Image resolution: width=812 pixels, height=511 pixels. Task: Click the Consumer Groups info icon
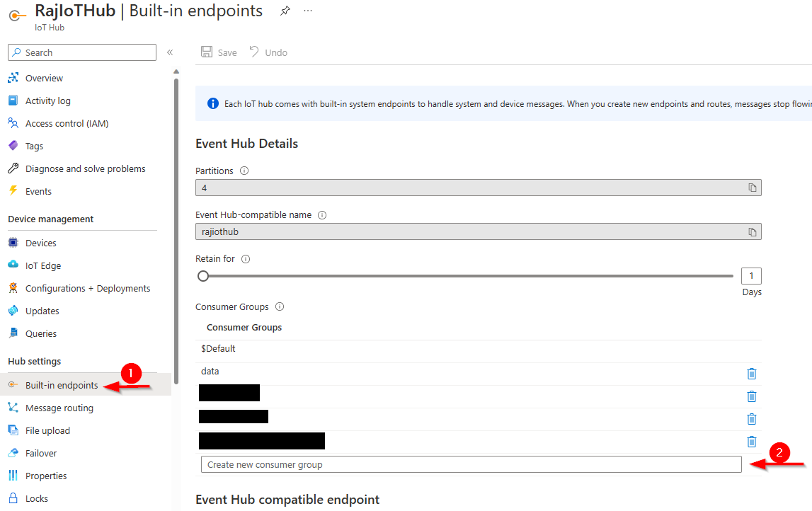point(280,307)
